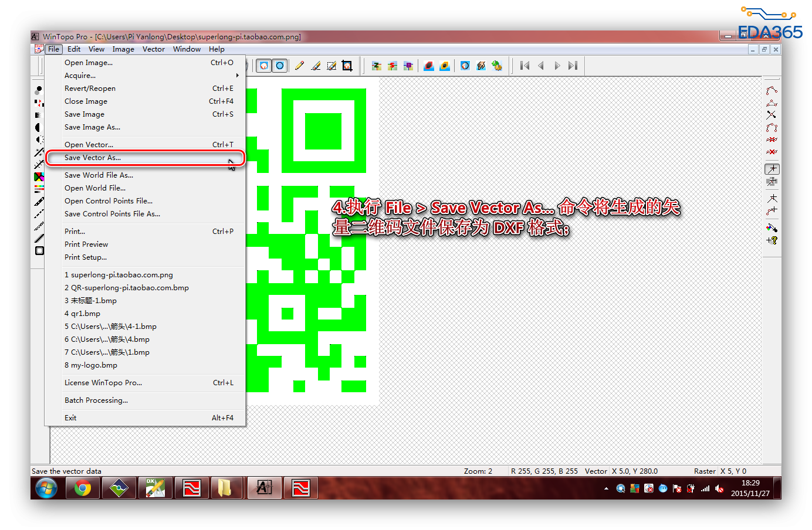Toggle the show raster image button
The width and height of the screenshot is (812, 530).
pos(264,66)
